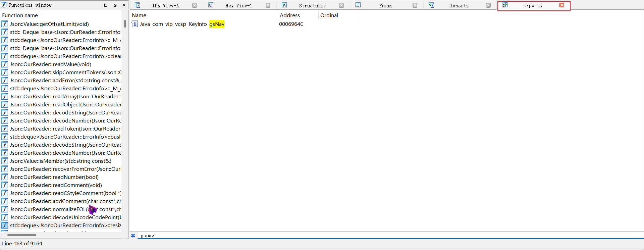Click function icon beside Json::OurReader::readArray
644x250 pixels.
coord(5,97)
